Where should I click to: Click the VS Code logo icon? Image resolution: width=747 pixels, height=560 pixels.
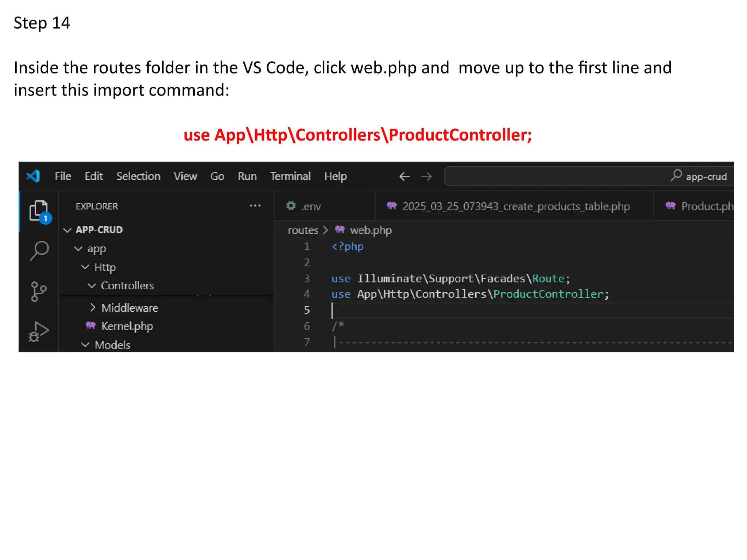33,176
